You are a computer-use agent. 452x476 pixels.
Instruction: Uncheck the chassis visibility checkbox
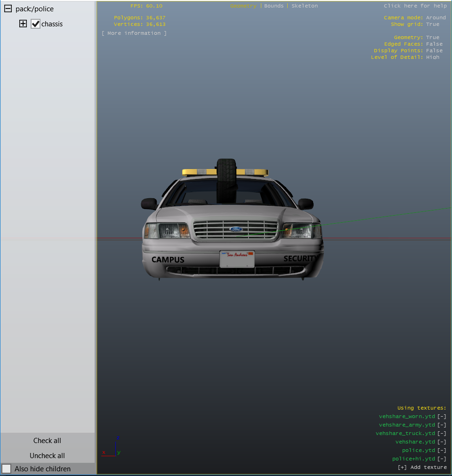[x=35, y=24]
